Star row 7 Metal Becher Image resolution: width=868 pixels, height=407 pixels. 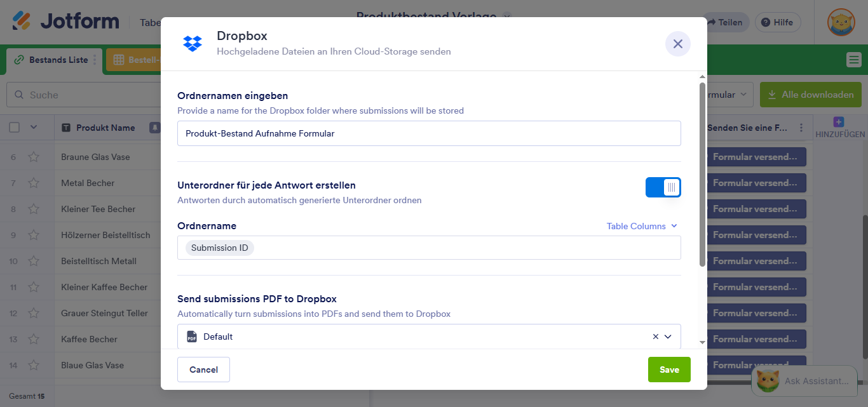point(34,183)
